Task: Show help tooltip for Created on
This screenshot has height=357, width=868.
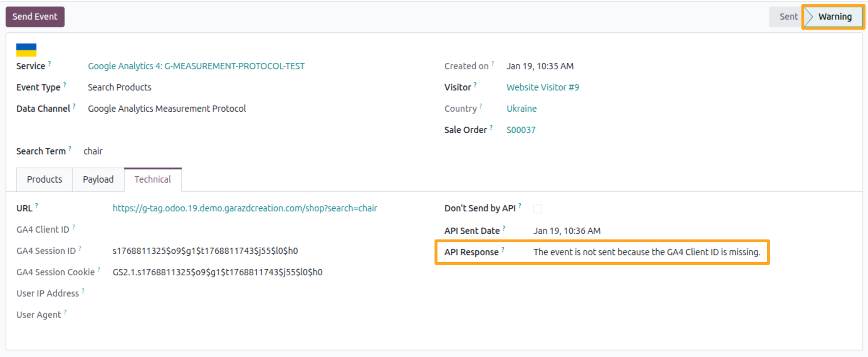Action: [x=493, y=64]
